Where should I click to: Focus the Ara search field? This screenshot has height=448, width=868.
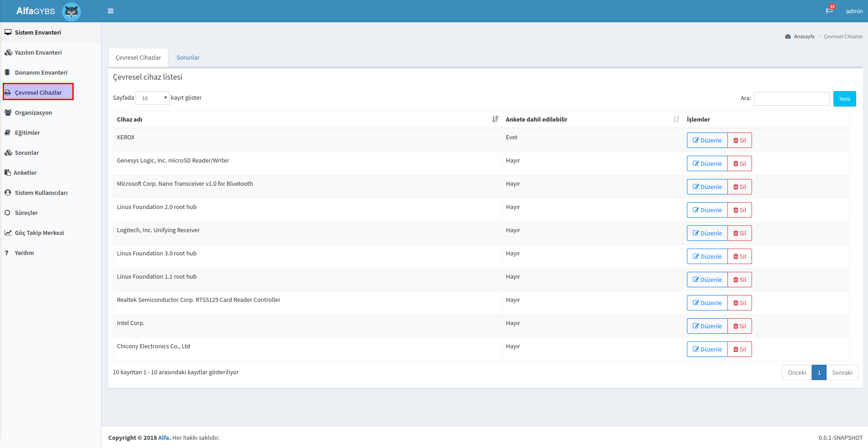pos(792,98)
